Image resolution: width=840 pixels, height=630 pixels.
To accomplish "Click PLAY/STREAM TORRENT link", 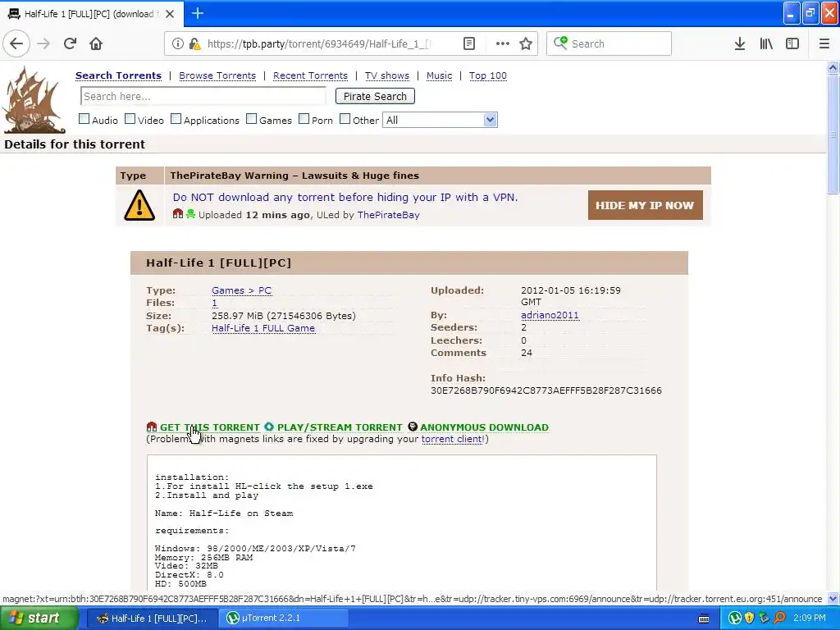I will click(x=340, y=427).
